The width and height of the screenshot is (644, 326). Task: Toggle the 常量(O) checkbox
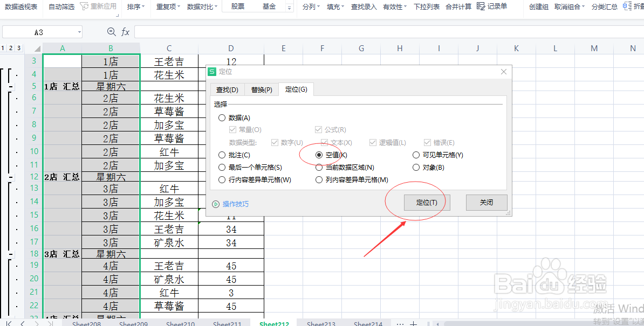[x=232, y=129]
